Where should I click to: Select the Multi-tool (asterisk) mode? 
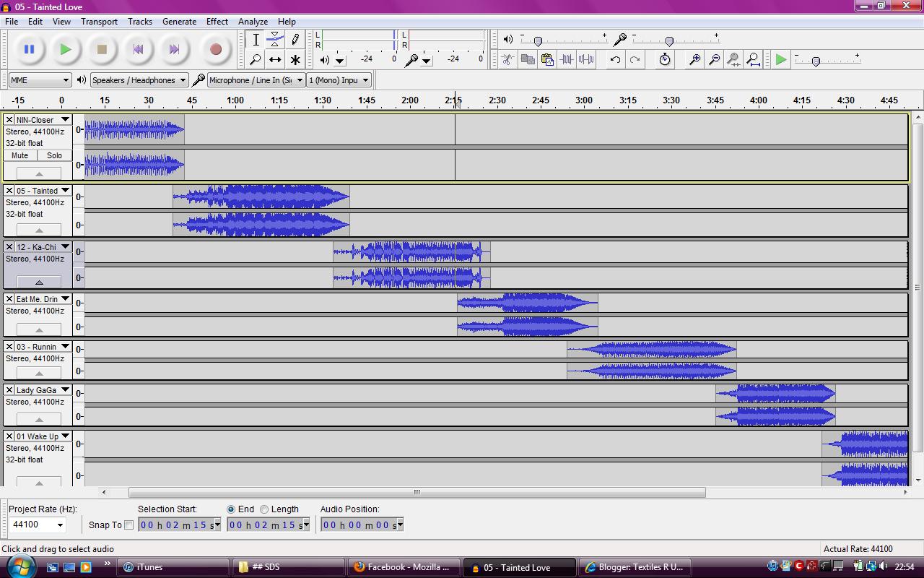295,59
